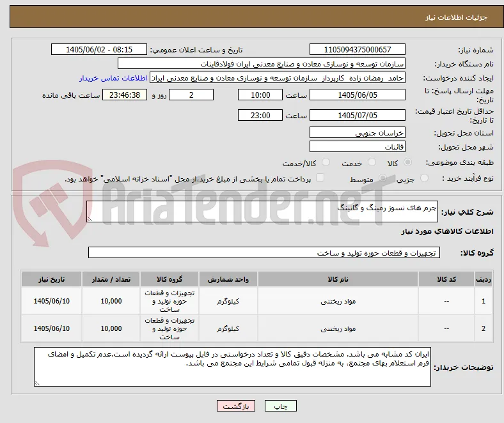Screen dimensions: 504x423
Task: Select the کالا/خدمت radio button
Action: 326,162
